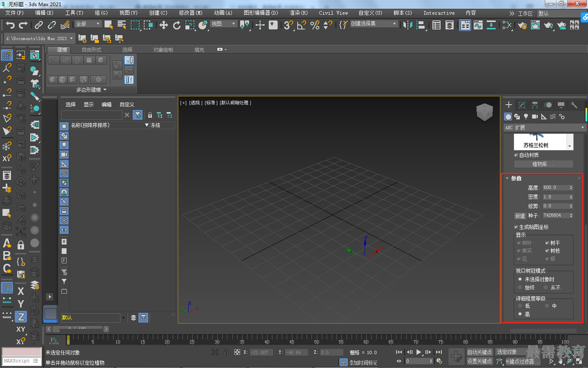Toggle the 生成贴图坐标 checkbox
588x368 pixels.
point(516,227)
